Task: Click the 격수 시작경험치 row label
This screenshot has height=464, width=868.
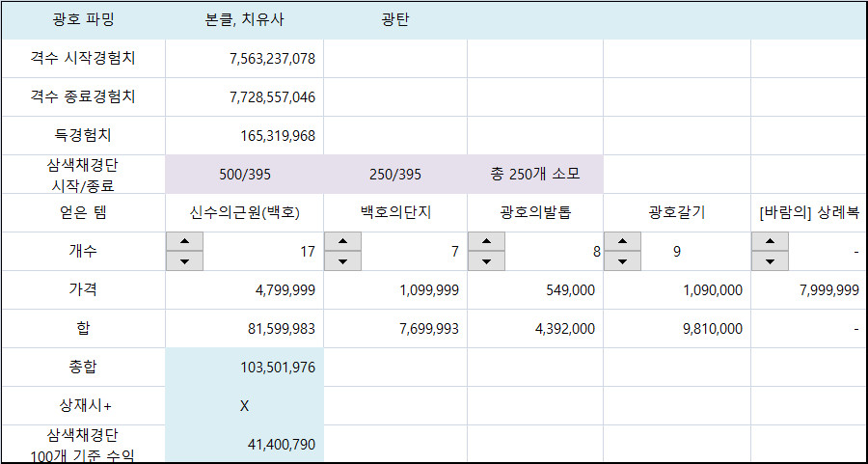Action: tap(83, 58)
